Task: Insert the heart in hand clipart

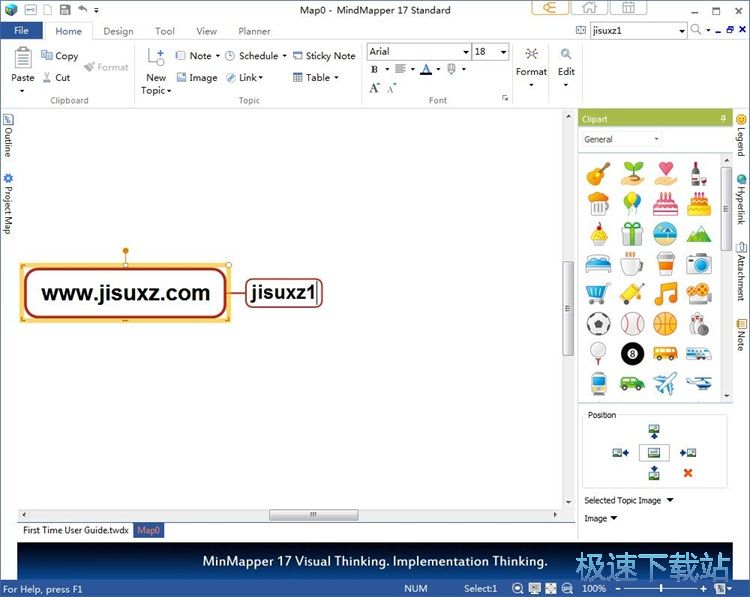Action: click(665, 173)
